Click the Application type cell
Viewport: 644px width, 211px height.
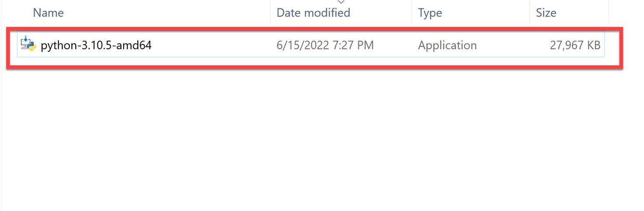coord(447,45)
